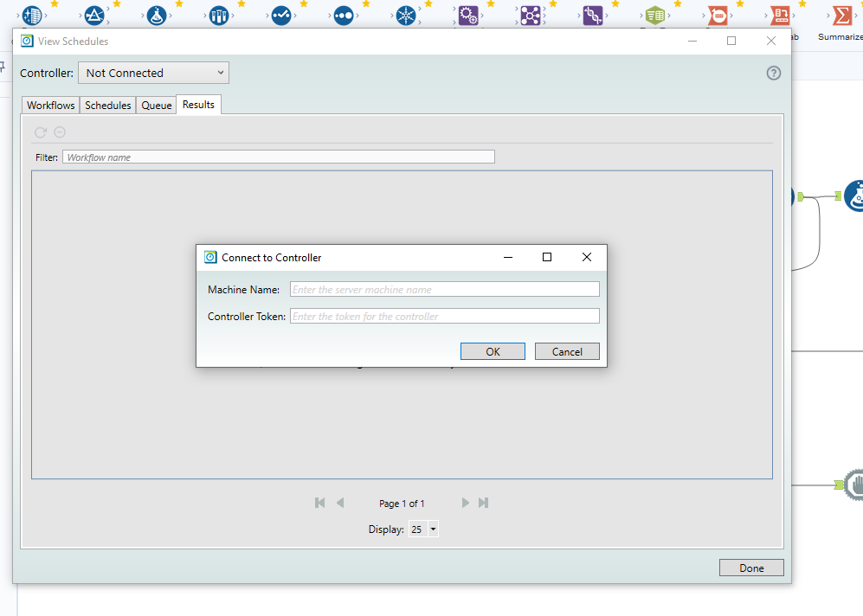Switch to the Schedules tab

point(107,105)
